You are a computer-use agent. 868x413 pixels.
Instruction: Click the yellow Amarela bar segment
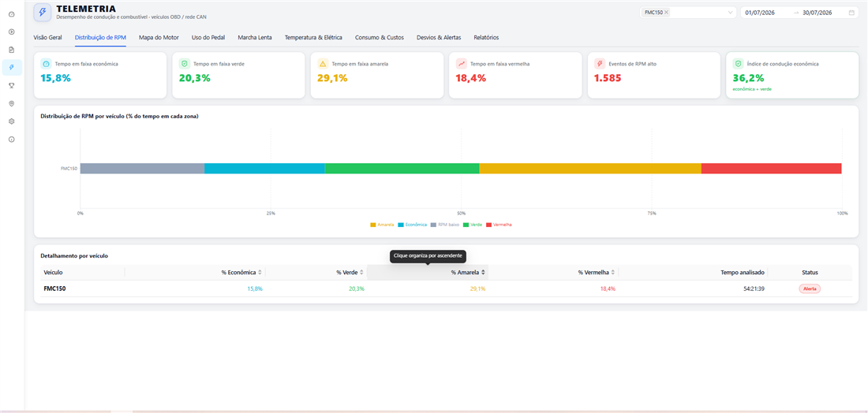coord(590,169)
